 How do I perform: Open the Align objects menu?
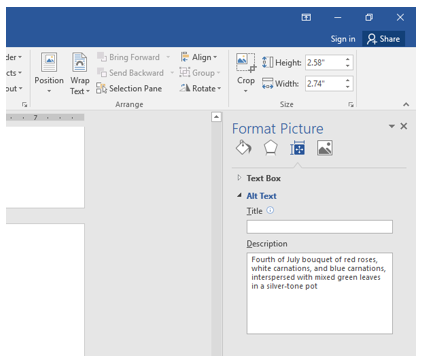click(x=199, y=57)
